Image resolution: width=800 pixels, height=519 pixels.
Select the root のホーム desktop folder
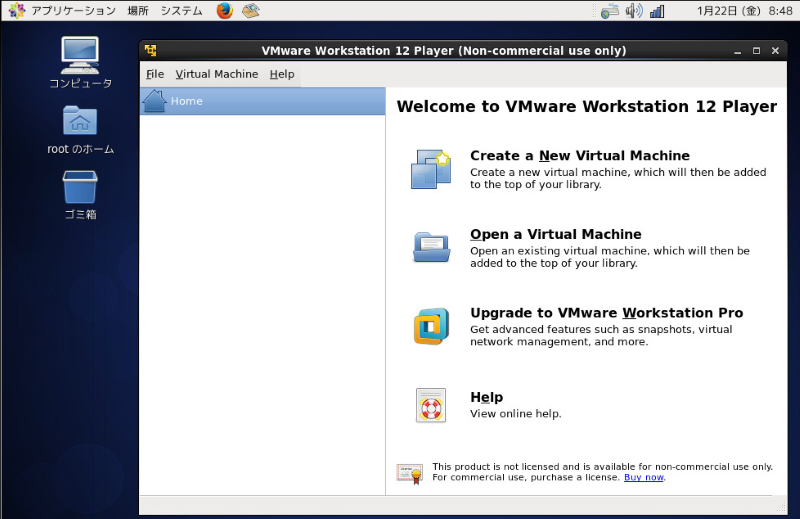point(80,130)
